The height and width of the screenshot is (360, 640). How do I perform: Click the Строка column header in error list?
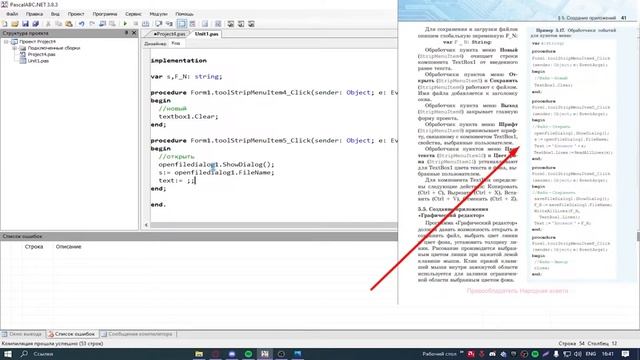(34, 247)
